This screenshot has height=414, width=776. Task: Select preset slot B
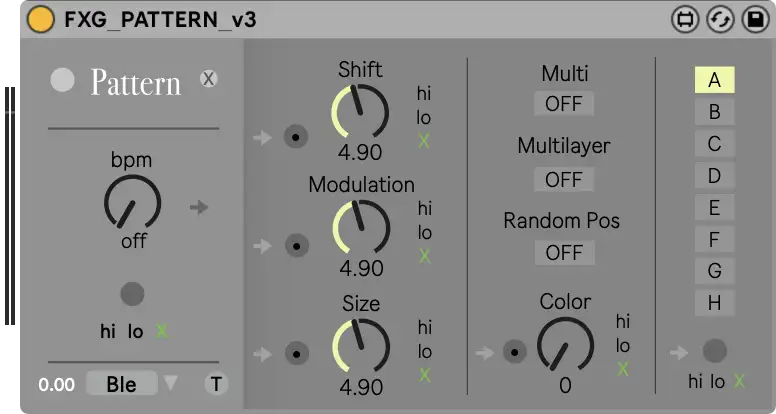click(x=715, y=112)
